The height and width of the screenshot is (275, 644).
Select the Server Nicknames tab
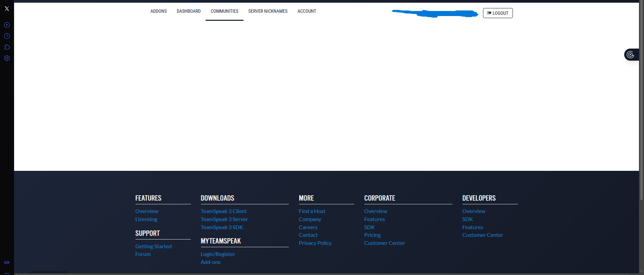(268, 11)
